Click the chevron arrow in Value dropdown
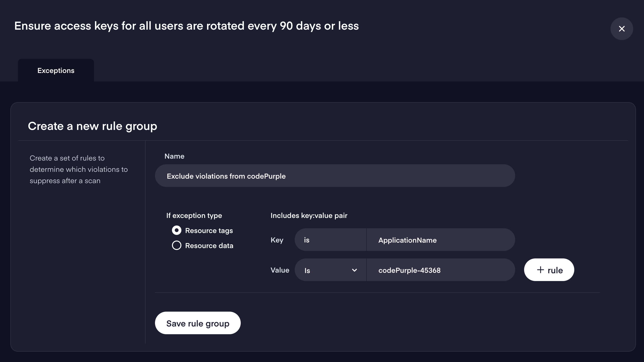644x362 pixels. pyautogui.click(x=354, y=270)
